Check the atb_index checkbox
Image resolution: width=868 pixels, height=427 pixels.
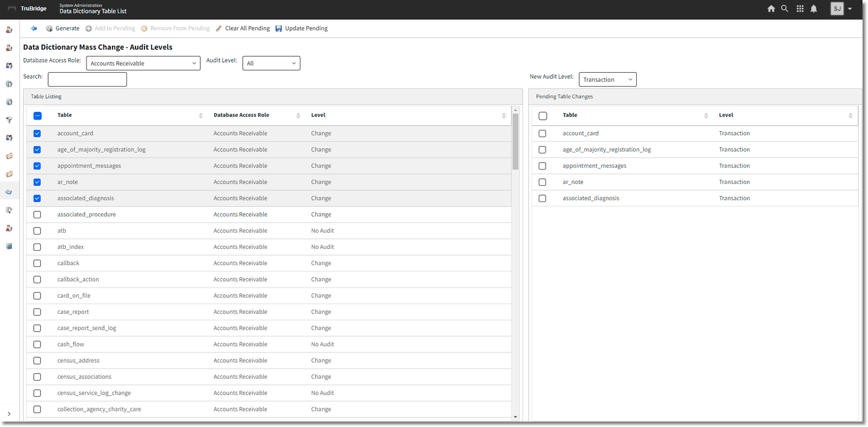pos(37,247)
